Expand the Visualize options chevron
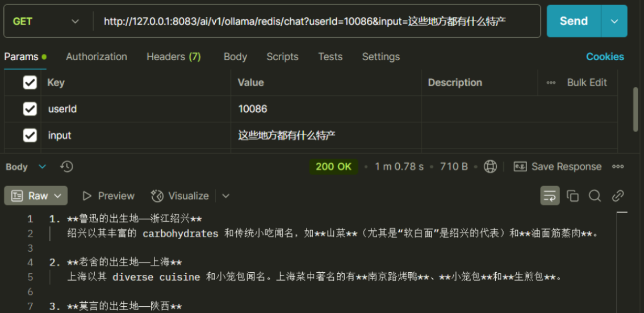The image size is (644, 313). [x=225, y=196]
